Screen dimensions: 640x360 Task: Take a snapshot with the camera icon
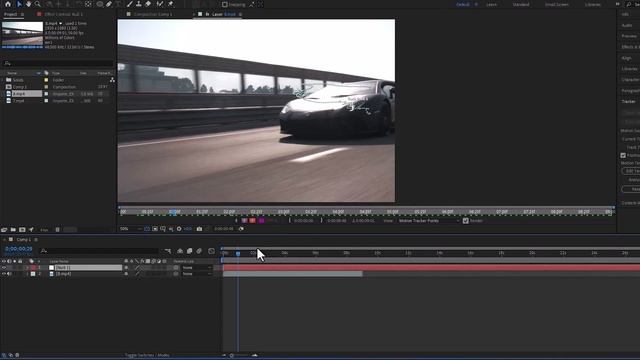[199, 229]
